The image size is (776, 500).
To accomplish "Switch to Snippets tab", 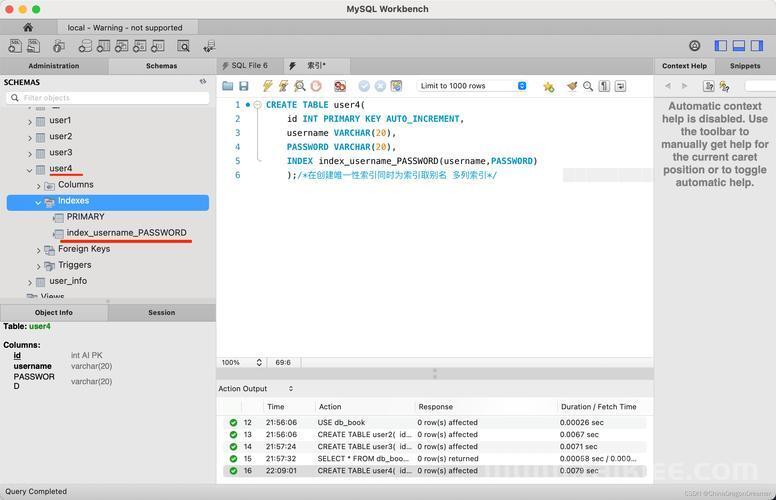I will click(745, 65).
